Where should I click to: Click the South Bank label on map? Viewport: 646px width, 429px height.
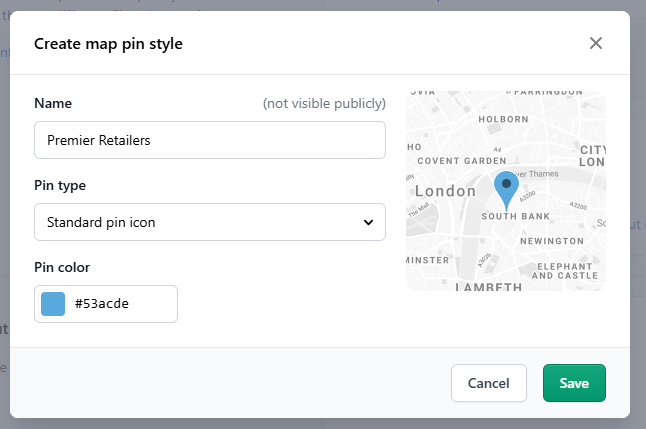coord(515,216)
